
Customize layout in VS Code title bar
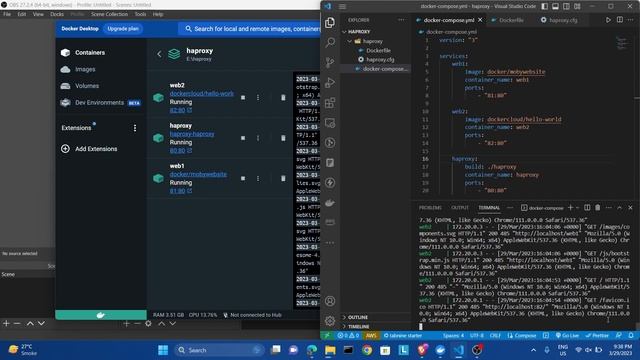tap(577, 6)
